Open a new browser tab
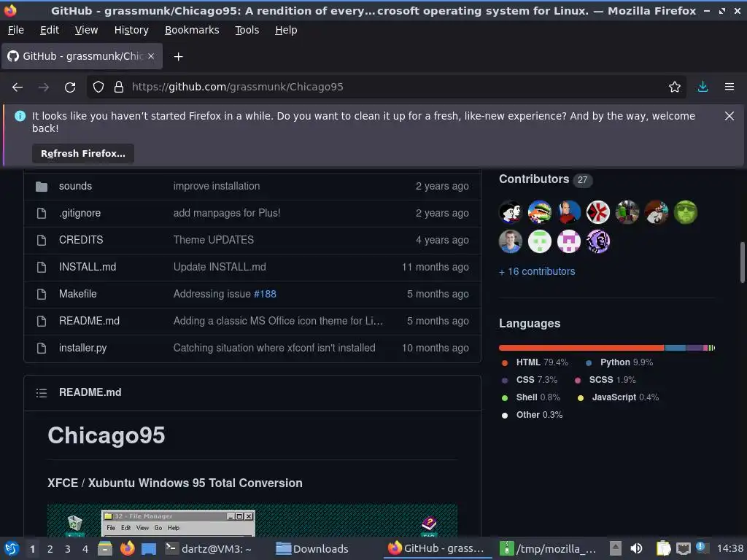This screenshot has width=747, height=560. click(x=178, y=57)
